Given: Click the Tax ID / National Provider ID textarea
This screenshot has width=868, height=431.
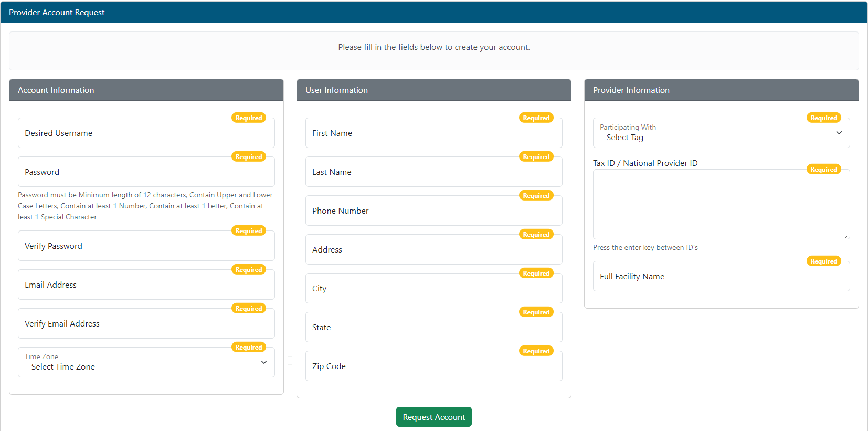Looking at the screenshot, I should pyautogui.click(x=722, y=204).
